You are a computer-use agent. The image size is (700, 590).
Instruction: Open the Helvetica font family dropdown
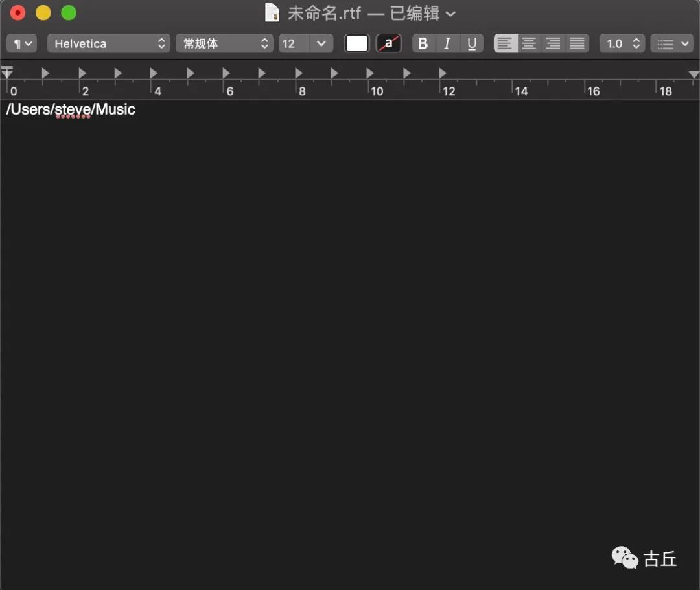coord(108,43)
